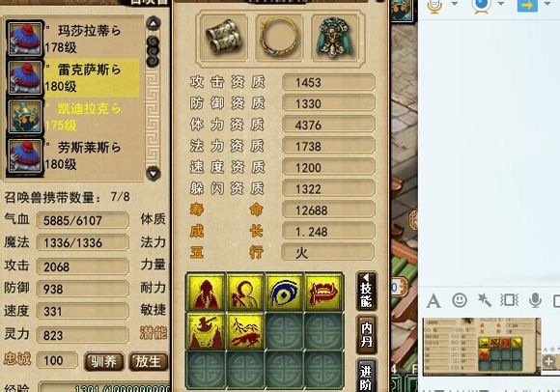Open the screenshot thumbnail in chat input

tap(481, 347)
